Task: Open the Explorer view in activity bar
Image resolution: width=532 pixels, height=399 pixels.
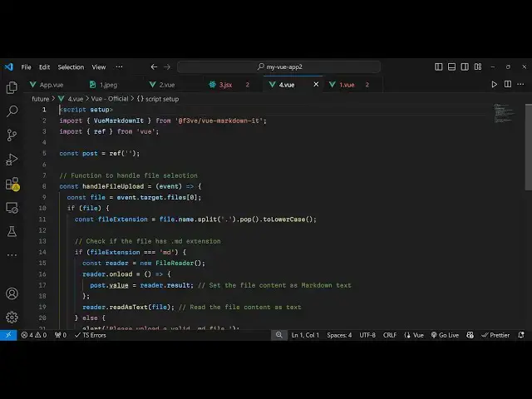Action: coord(12,88)
